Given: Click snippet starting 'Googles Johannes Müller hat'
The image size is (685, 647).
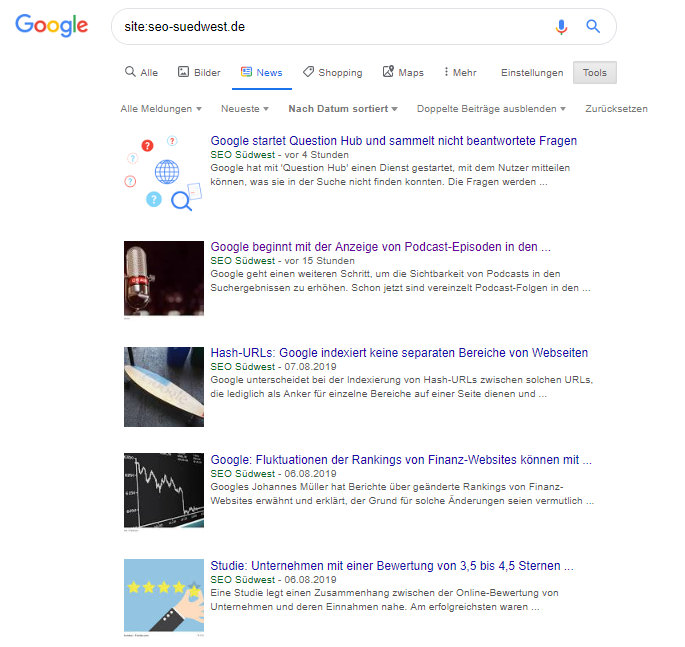Looking at the screenshot, I should 402,494.
